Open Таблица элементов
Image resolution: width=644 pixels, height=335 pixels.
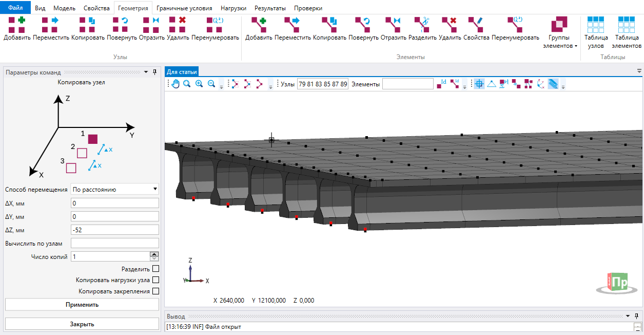coord(627,33)
